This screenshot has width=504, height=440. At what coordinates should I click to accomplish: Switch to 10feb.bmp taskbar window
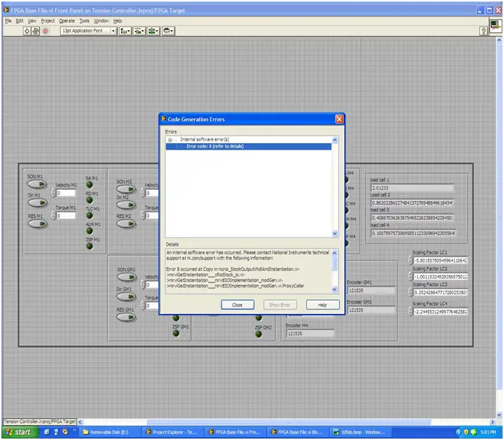(359, 432)
